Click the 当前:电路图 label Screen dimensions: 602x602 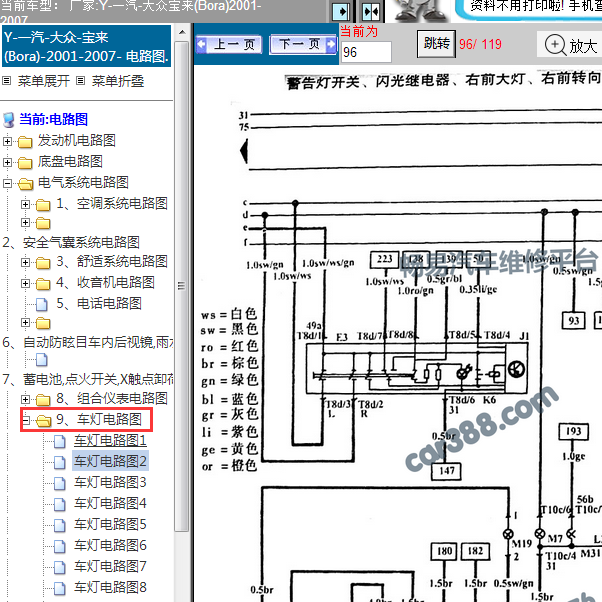click(53, 119)
